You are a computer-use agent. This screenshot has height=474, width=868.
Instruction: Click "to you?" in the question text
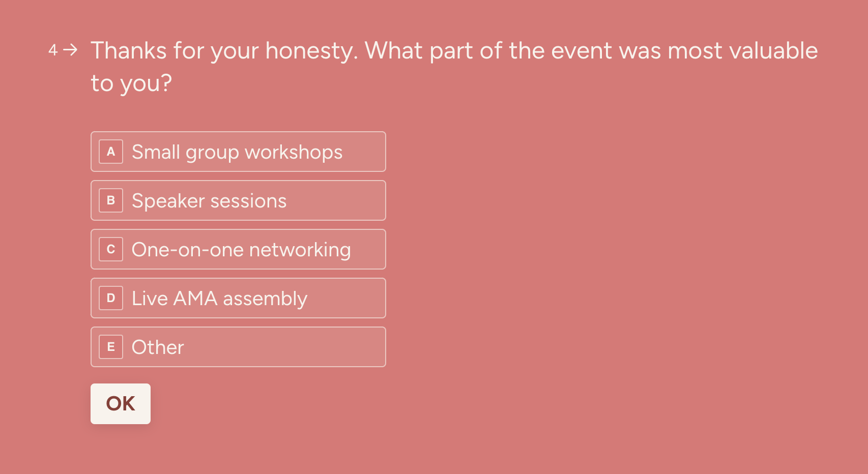click(131, 83)
